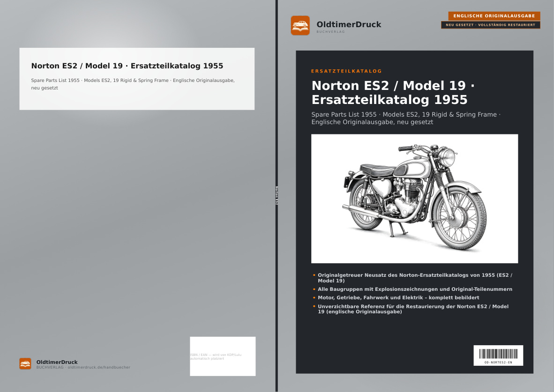The height and width of the screenshot is (392, 554).
Task: Click the front cover title Norton ES2 / Model 19
Action: click(x=393, y=93)
